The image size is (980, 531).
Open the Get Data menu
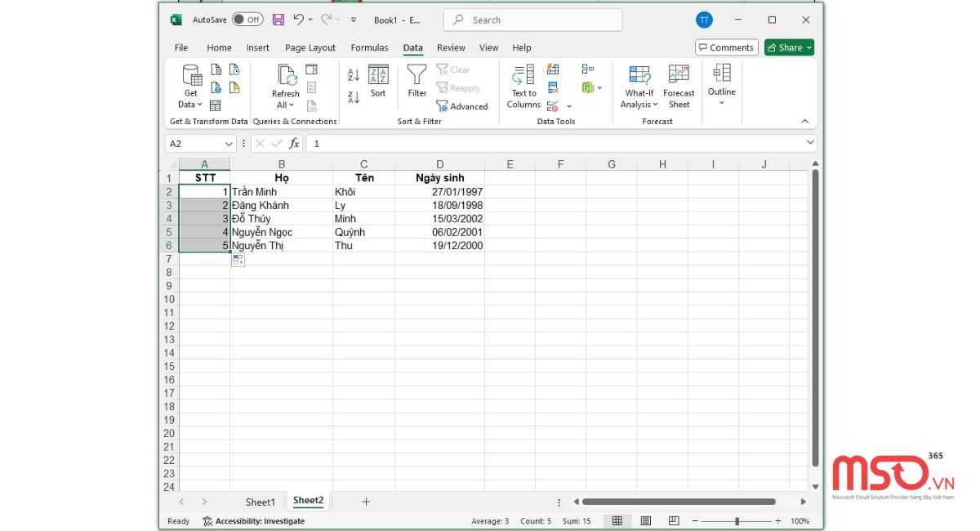click(191, 87)
